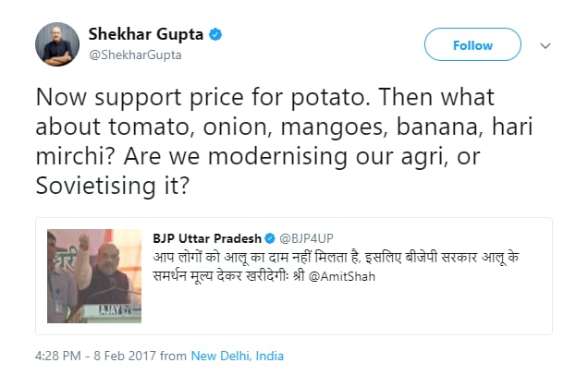Click the verified badge beside Shekhar Gupta
The height and width of the screenshot is (375, 588).
[214, 35]
